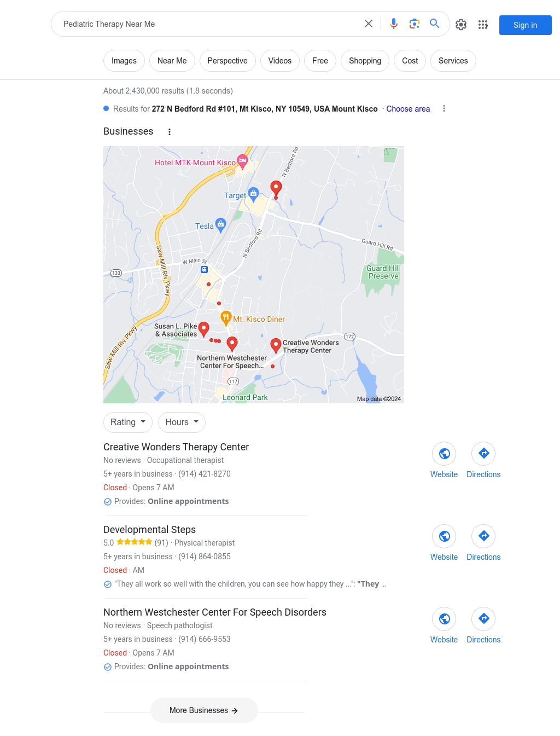Screen dimensions: 560x736
Task: Open Businesses section more options
Action: 170,132
